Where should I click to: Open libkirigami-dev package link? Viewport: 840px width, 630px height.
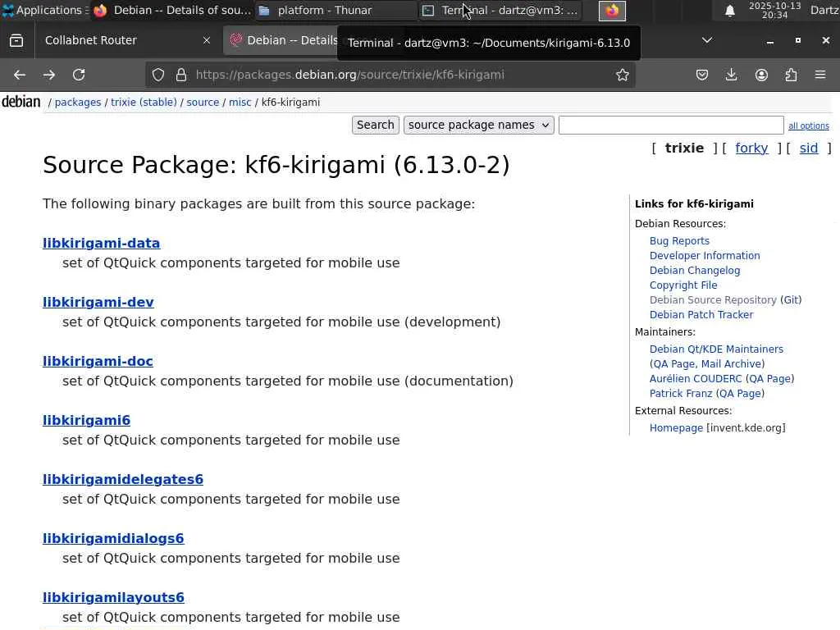tap(98, 302)
